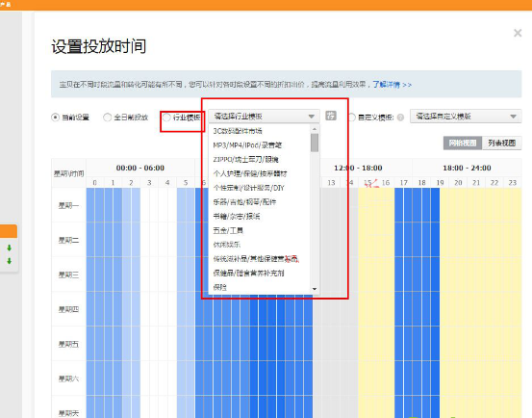Close the 设置投放时间 dialog with the X
This screenshot has width=532, height=418.
click(x=518, y=33)
